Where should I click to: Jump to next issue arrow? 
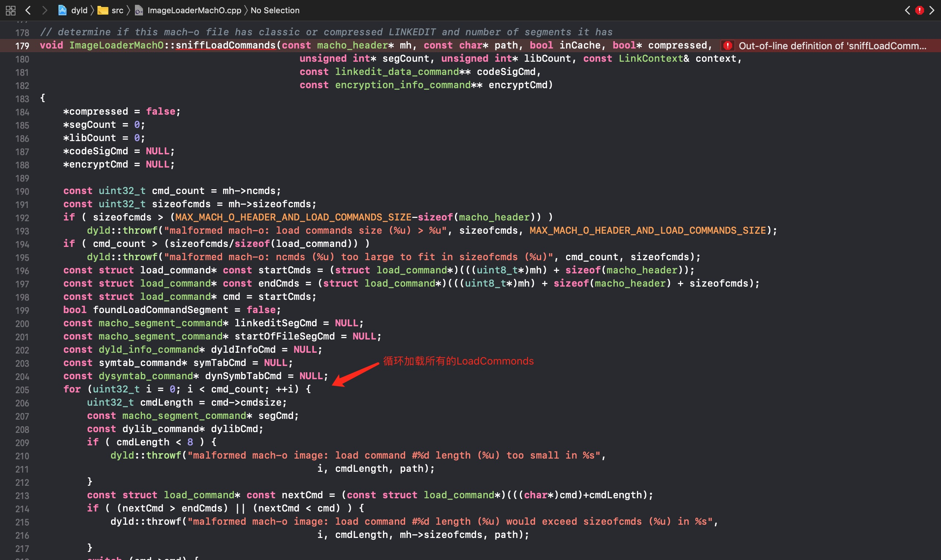[x=931, y=10]
